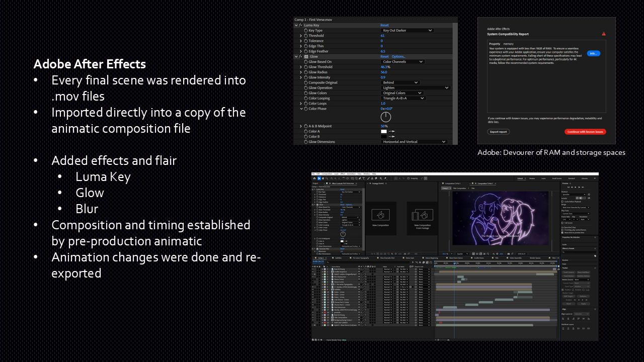The height and width of the screenshot is (362, 644).
Task: Pick Color B with eyedropper in enlarged panel
Action: pyautogui.click(x=392, y=136)
